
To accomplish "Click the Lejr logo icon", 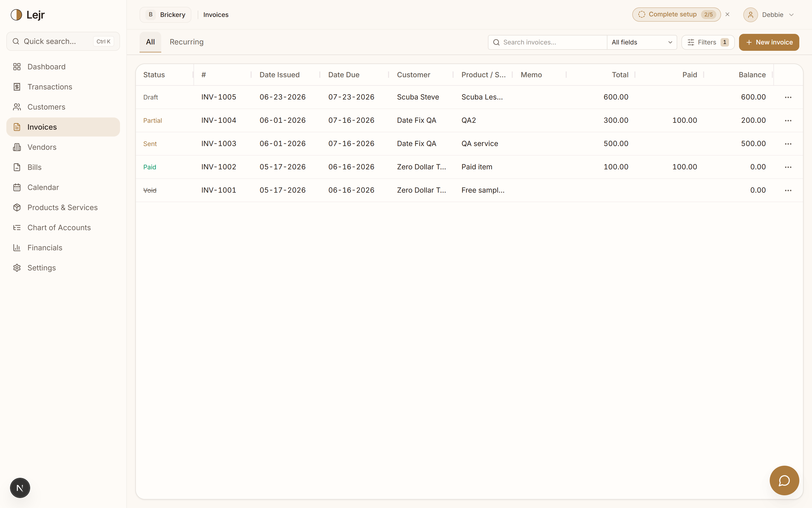I will pyautogui.click(x=16, y=15).
